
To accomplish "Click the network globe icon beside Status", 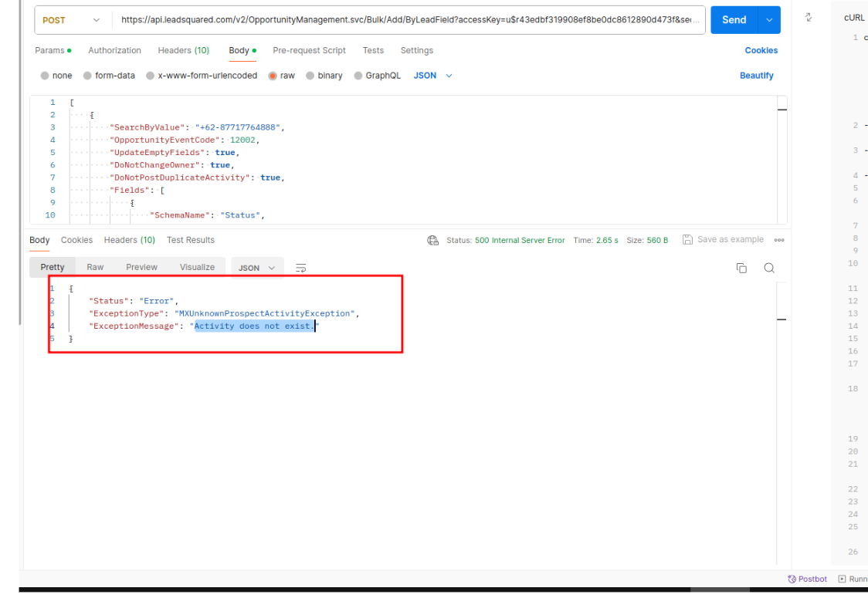I will [433, 240].
